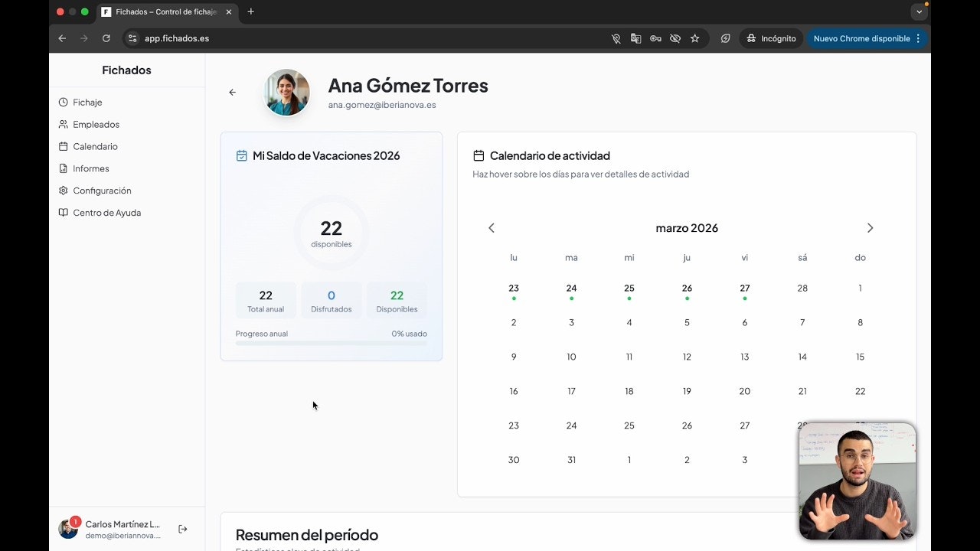Click the logout icon next to Carlos Martínez
The height and width of the screenshot is (551, 980).
point(183,529)
